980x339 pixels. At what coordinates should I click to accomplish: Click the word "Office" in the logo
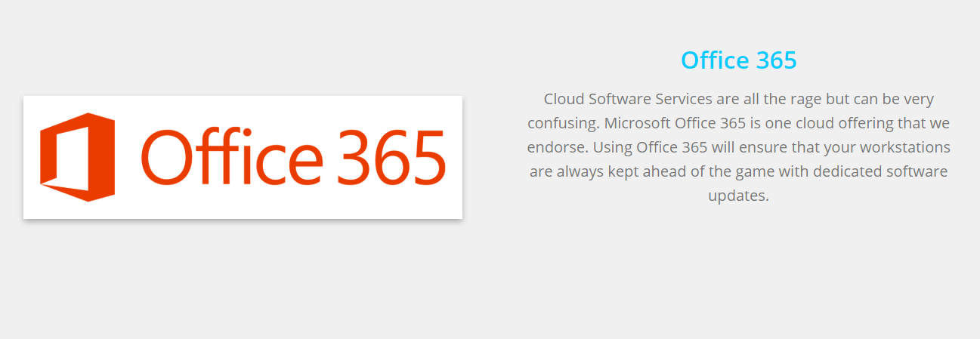(231, 157)
